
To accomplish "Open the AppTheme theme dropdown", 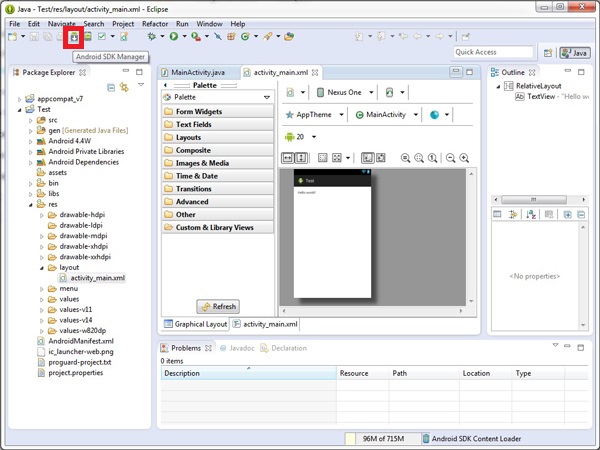I will pos(314,115).
